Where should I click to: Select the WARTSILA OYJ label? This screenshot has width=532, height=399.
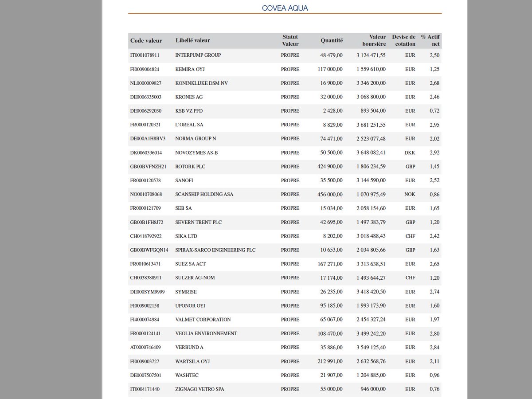193,361
